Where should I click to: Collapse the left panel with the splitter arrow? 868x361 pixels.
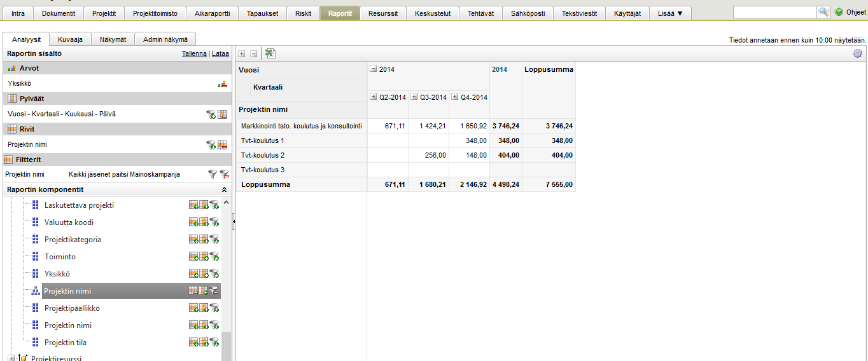point(233,221)
